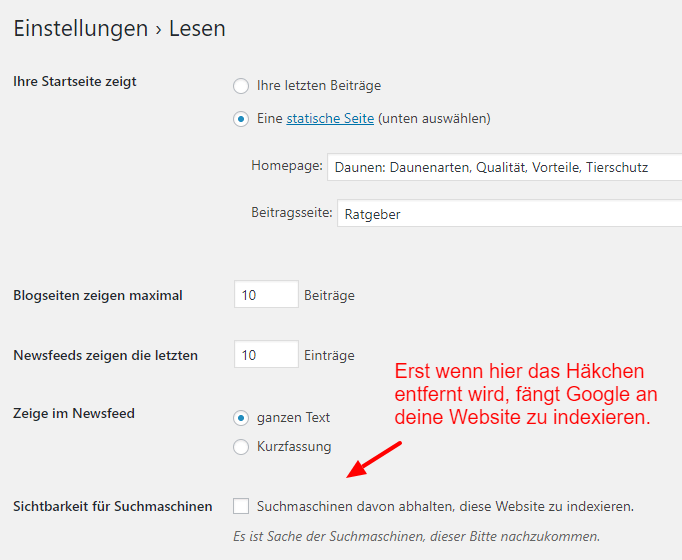Click the 'Ihre Startseite zeigt' label
This screenshot has width=682, height=560.
75,81
